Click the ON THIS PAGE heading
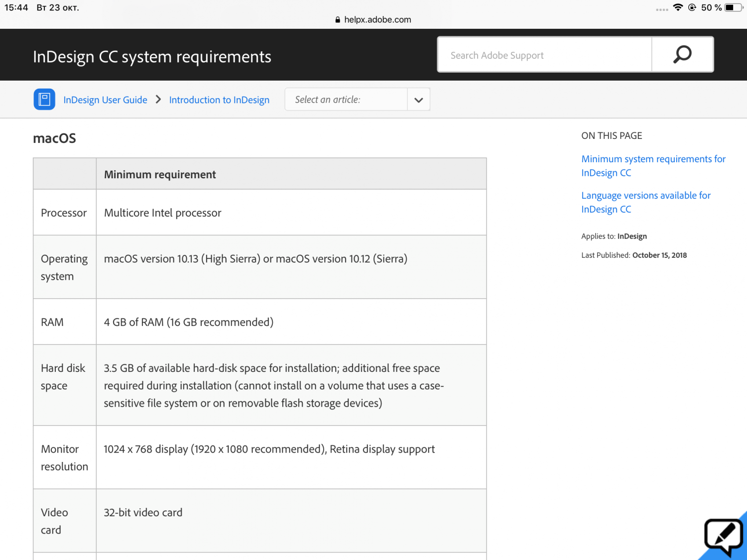Viewport: 747px width, 560px height. (612, 136)
